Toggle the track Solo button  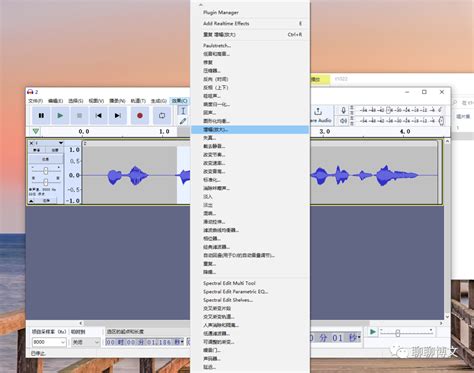[54, 150]
